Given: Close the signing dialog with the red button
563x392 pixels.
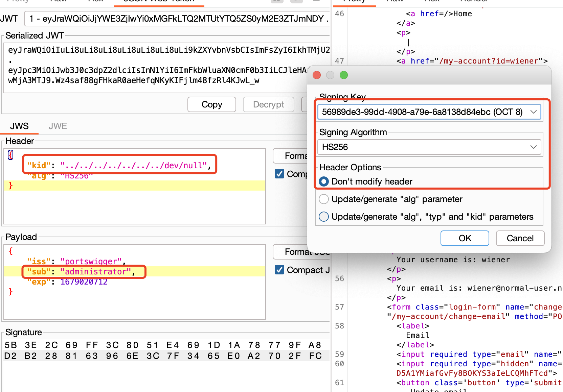Looking at the screenshot, I should point(317,75).
